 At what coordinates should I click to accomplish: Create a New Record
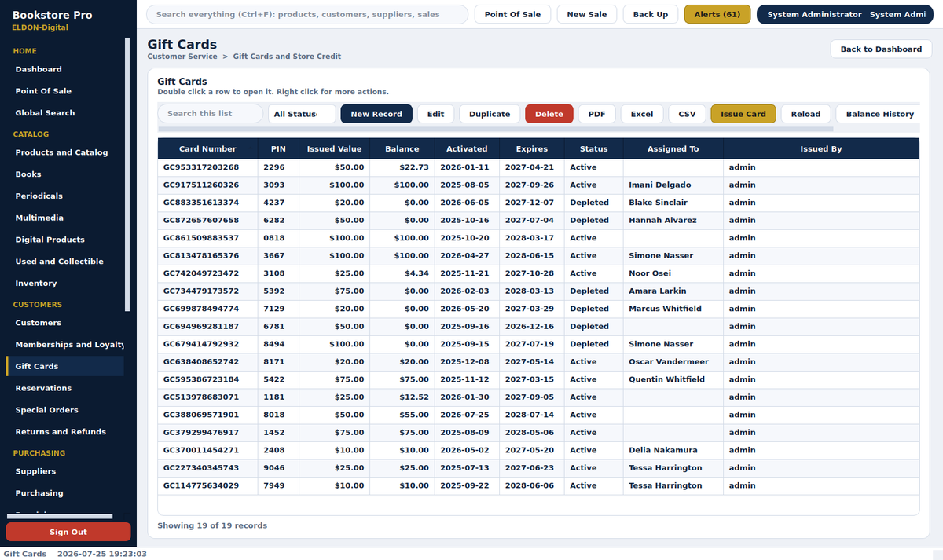(376, 114)
